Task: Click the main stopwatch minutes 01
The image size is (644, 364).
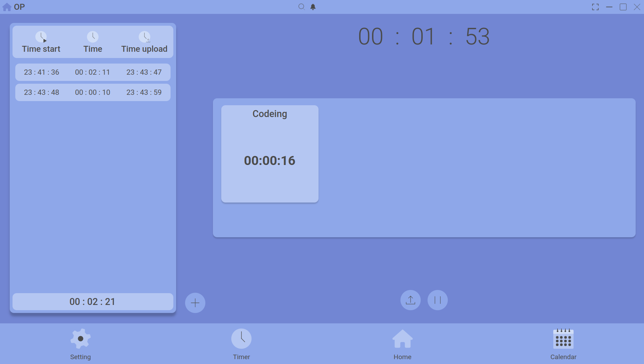Action: pyautogui.click(x=423, y=36)
